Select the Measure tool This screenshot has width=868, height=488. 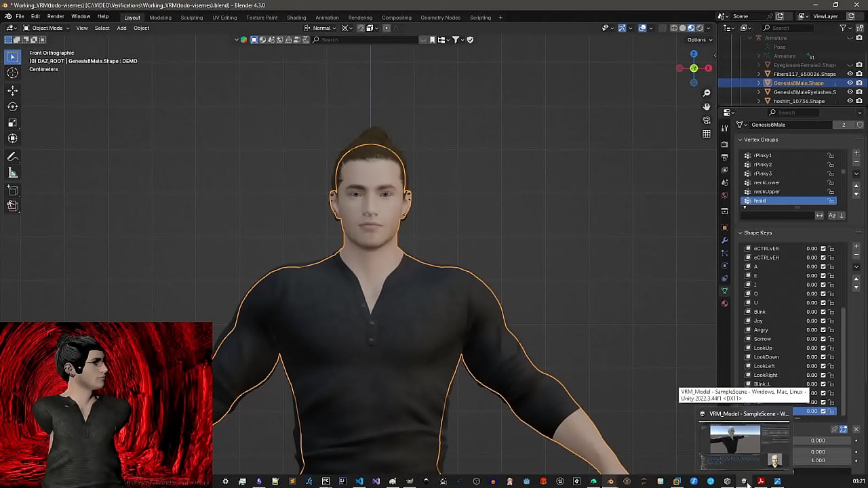click(12, 173)
